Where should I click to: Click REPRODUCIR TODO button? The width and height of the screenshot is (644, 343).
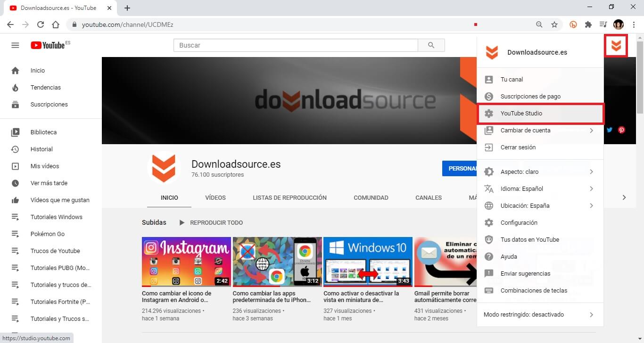pyautogui.click(x=211, y=222)
